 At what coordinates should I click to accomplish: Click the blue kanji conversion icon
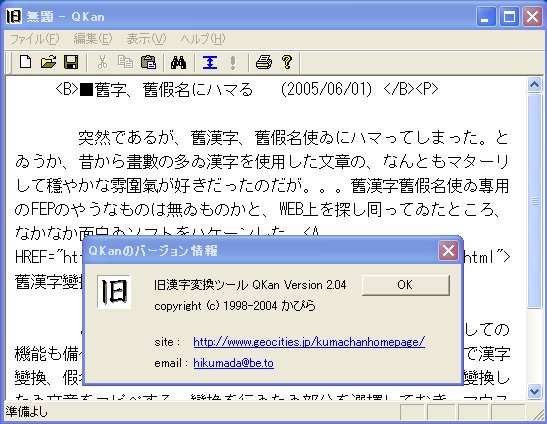coord(210,62)
